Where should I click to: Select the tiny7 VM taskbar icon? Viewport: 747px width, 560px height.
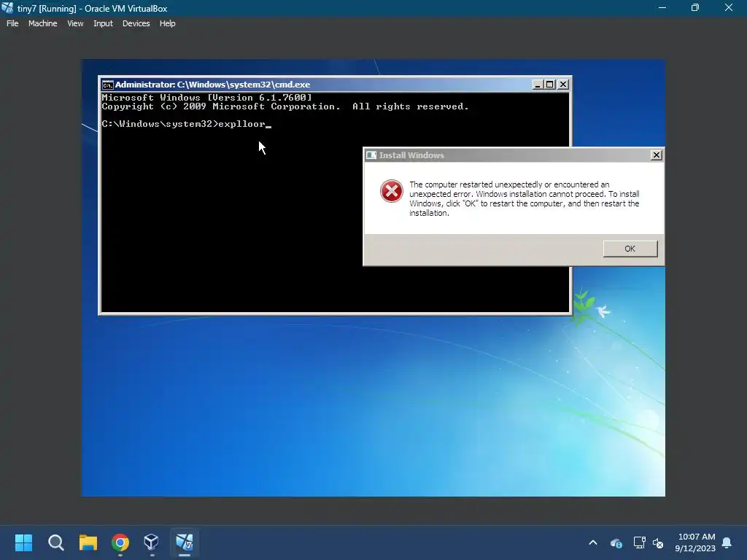point(185,542)
